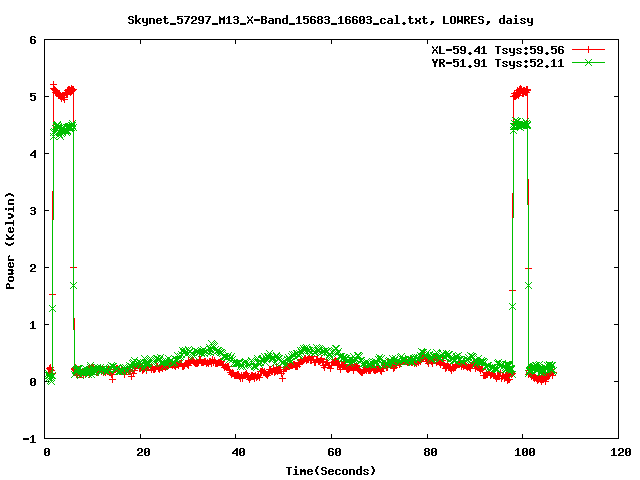Click the x-axis tick label '100'

525,452
